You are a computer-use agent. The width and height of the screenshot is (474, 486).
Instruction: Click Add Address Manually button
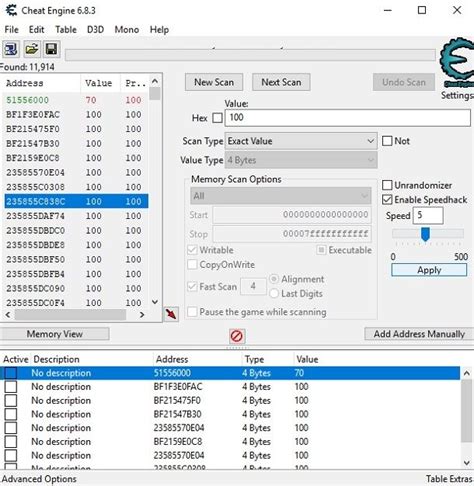pyautogui.click(x=419, y=334)
